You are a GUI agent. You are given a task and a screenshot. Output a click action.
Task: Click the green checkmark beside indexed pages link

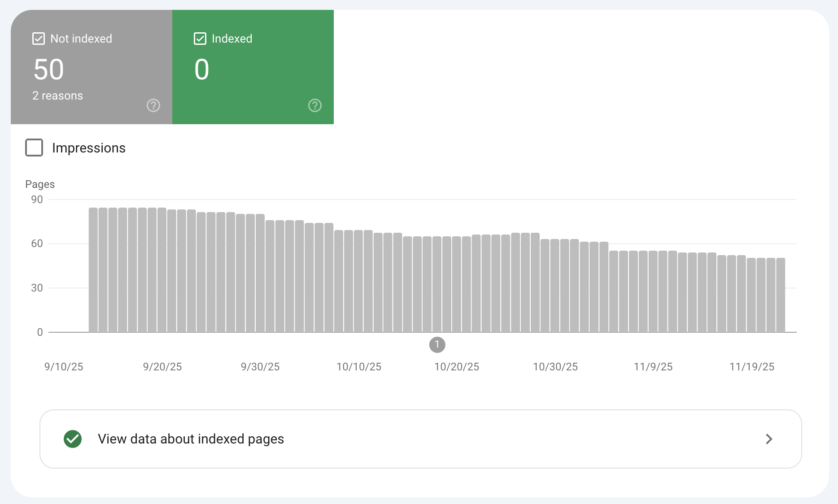[73, 439]
